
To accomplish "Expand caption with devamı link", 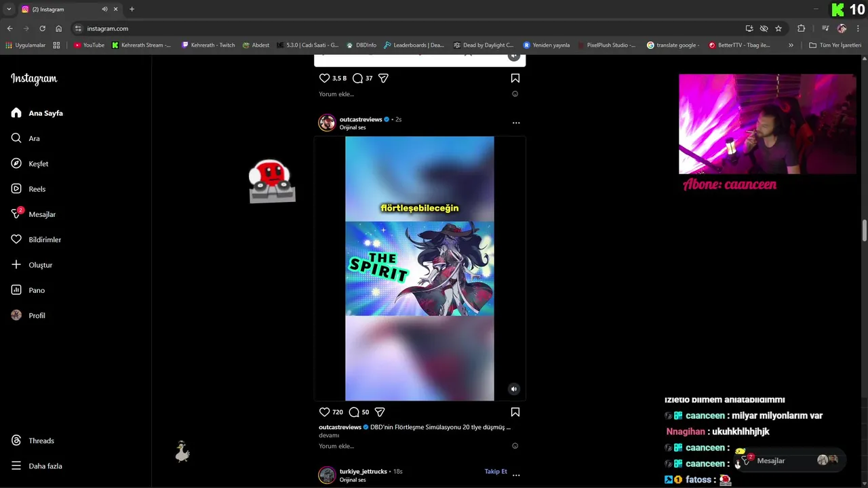I will pos(329,435).
